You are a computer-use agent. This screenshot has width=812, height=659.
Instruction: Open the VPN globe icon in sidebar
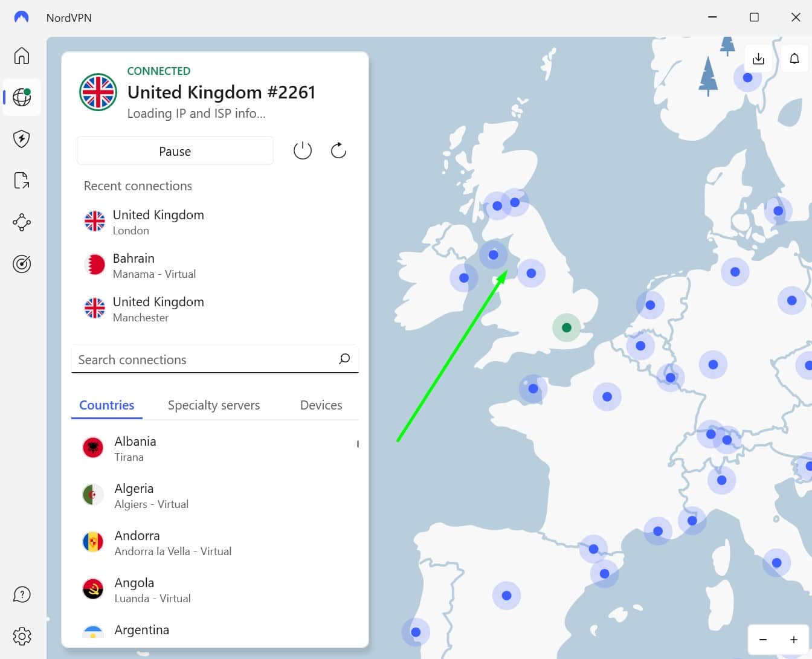(x=22, y=97)
